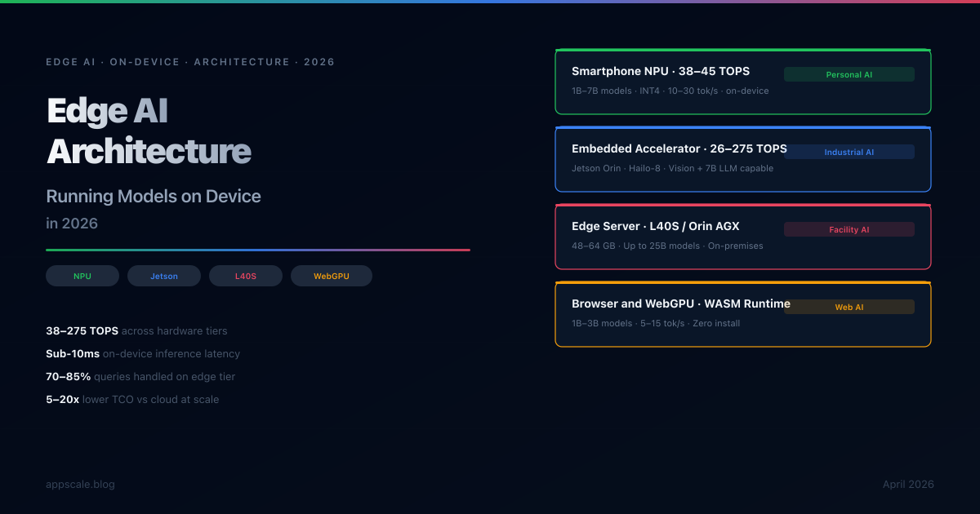Click the Personal AI badge
Screen dimensions: 980x514
click(849, 74)
